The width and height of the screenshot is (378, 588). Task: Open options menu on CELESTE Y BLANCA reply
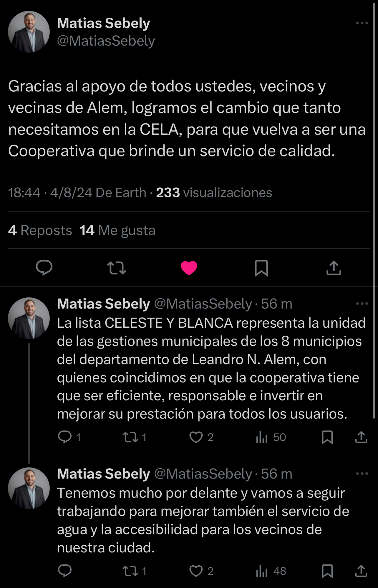(362, 304)
